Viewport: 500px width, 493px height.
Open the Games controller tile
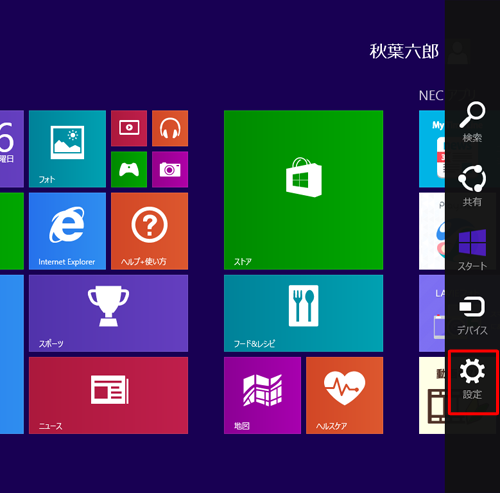coord(129,169)
